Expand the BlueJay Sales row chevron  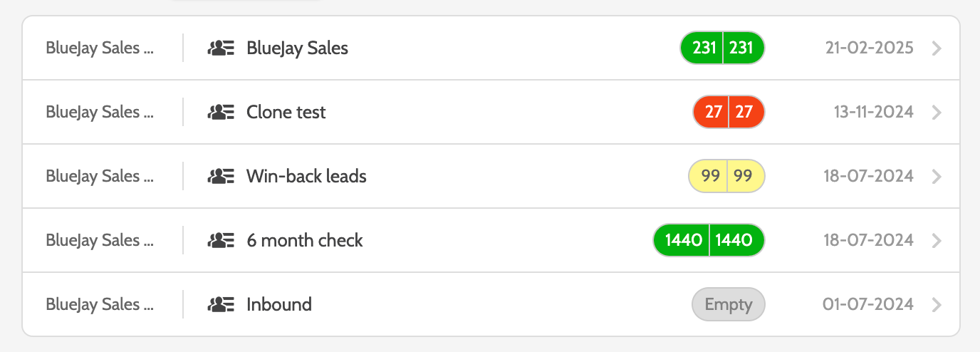tap(937, 48)
